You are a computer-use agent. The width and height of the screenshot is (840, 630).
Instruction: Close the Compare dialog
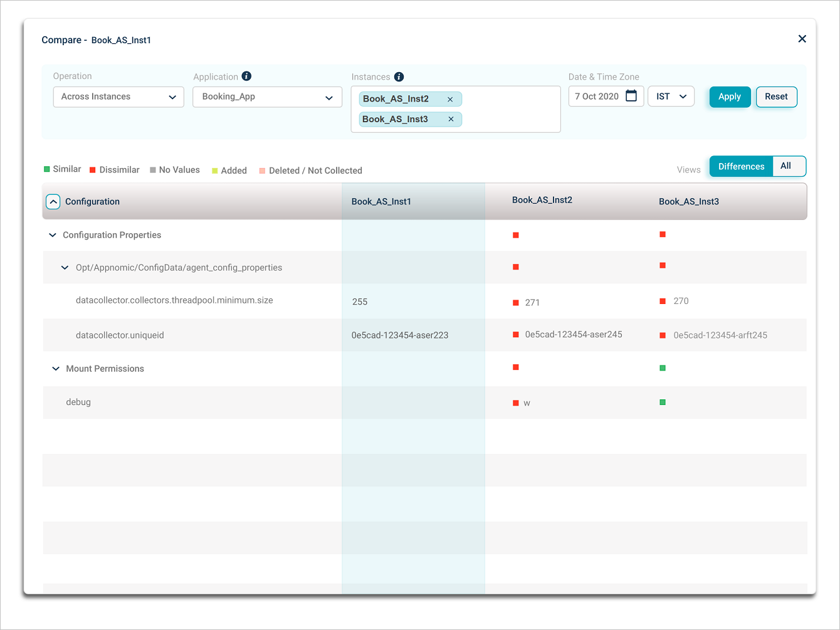pyautogui.click(x=802, y=39)
